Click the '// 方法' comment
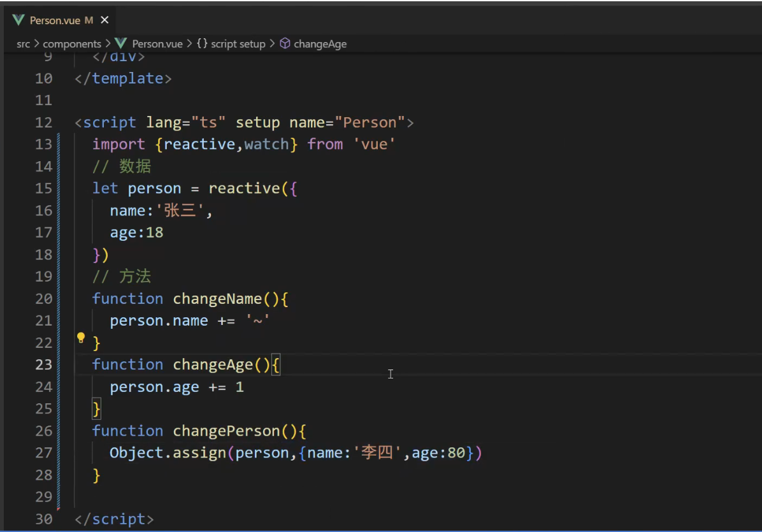Screen dimensions: 762x532 (x=122, y=277)
